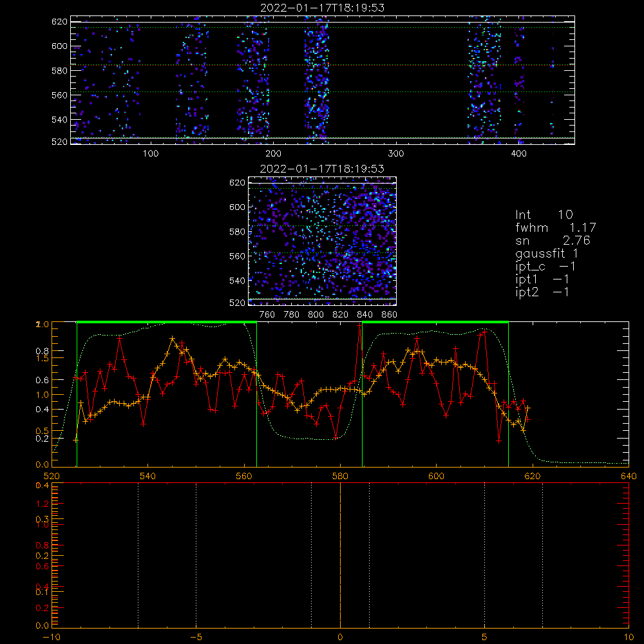Click '540' on the middle image's y-axis
Viewport: 644px width, 644px height.
(x=237, y=281)
